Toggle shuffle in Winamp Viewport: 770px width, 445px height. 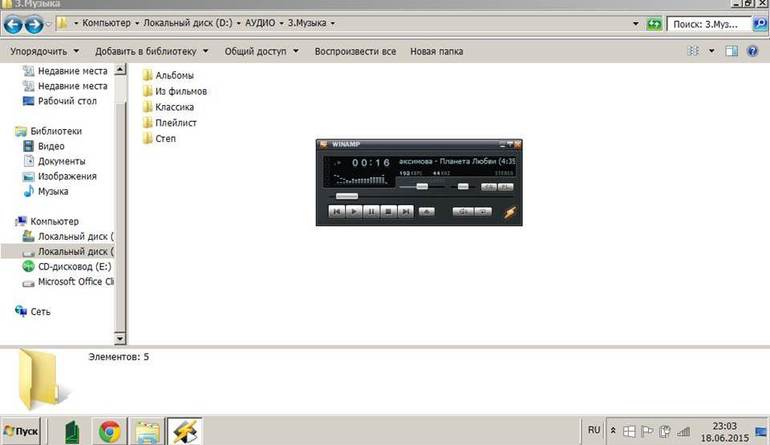tap(463, 212)
